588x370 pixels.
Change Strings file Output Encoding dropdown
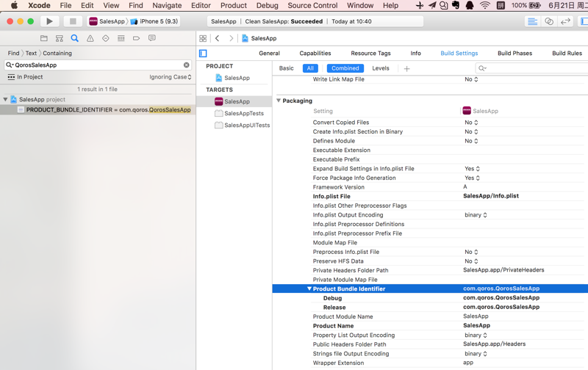pyautogui.click(x=476, y=354)
